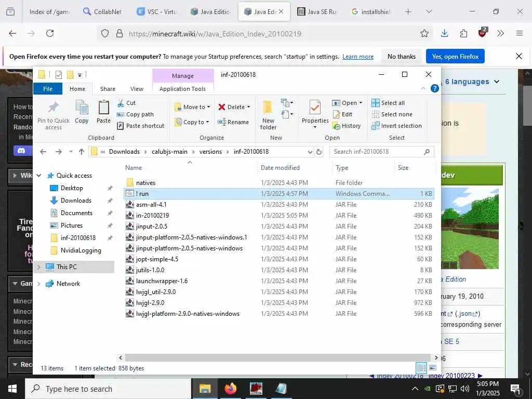Image resolution: width=532 pixels, height=399 pixels.
Task: Click No thanks button
Action: pos(402,56)
